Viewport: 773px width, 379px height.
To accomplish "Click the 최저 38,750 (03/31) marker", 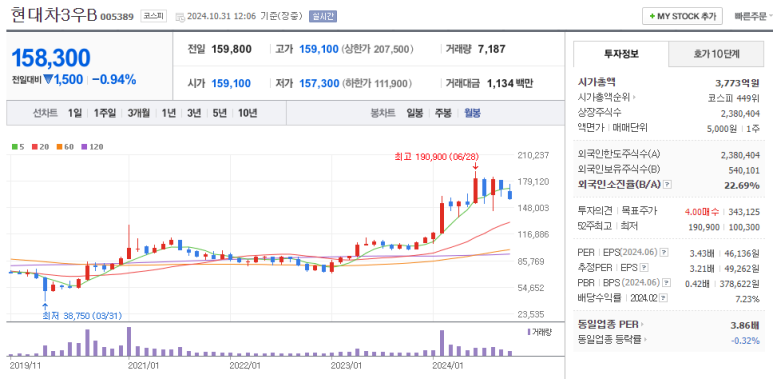I will pyautogui.click(x=82, y=315).
